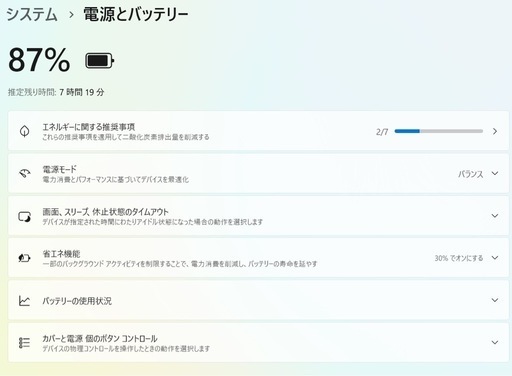Click the 2/7 progress count text

(x=382, y=132)
